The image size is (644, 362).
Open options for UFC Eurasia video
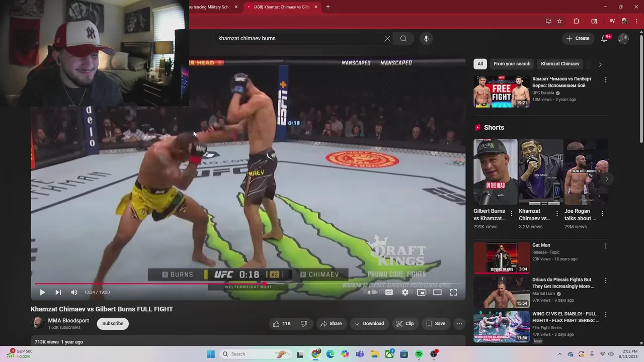606,80
